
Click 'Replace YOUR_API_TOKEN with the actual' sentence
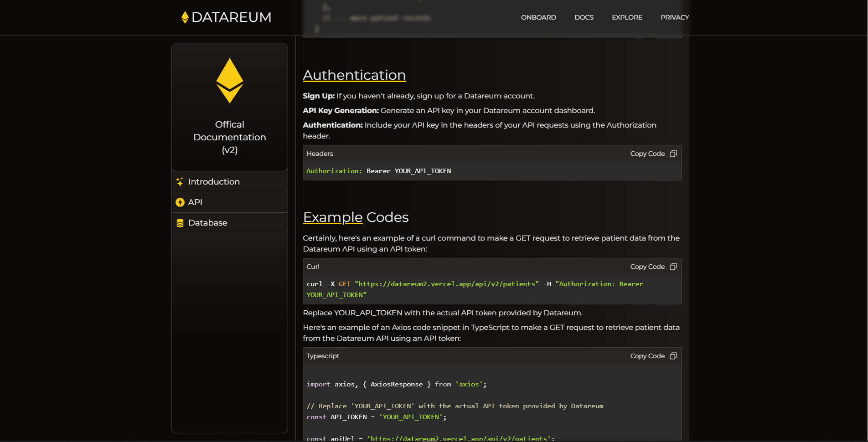pyautogui.click(x=443, y=313)
